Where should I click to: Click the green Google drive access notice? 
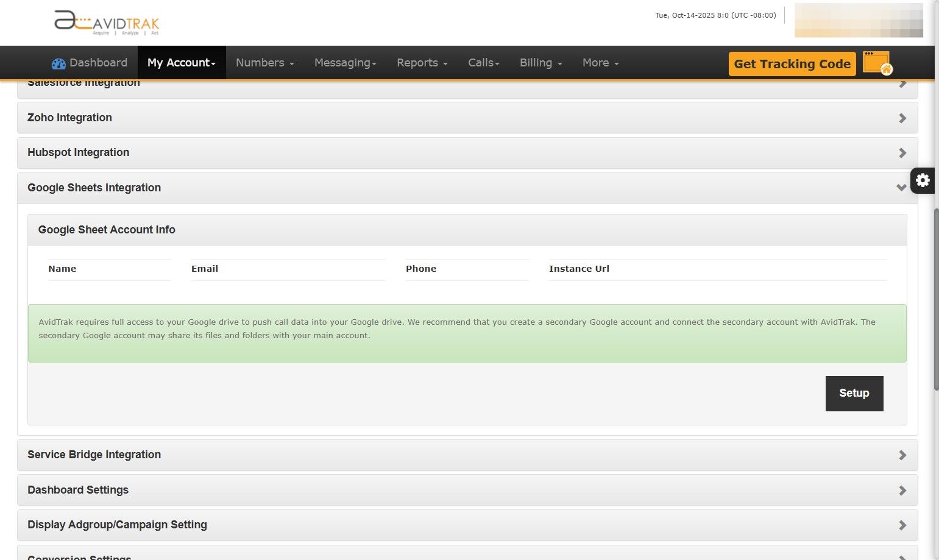(x=467, y=333)
